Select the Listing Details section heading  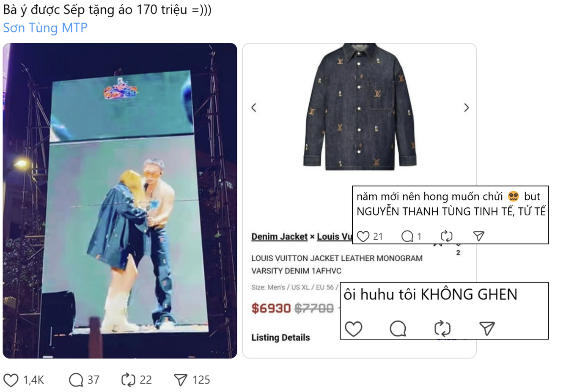280,337
